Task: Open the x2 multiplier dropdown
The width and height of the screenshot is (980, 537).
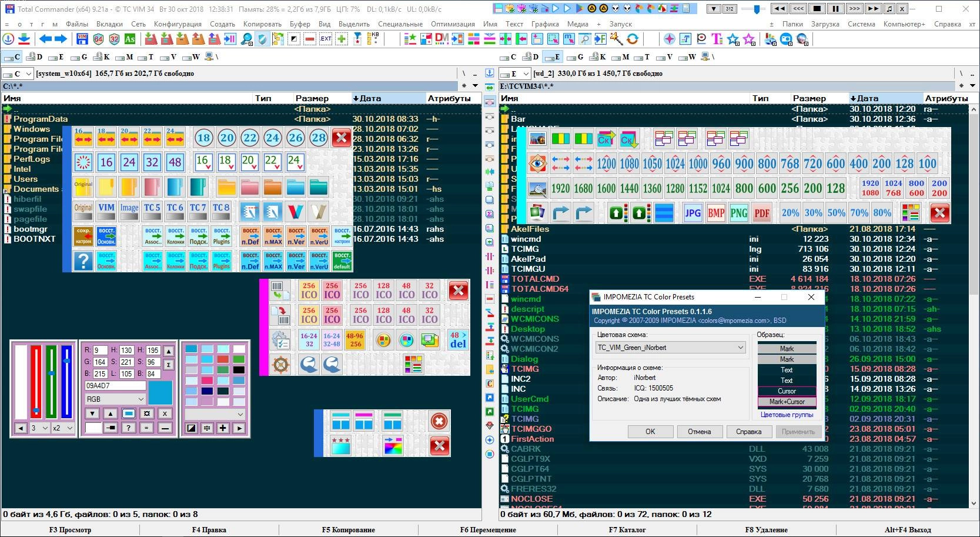Action: (62, 428)
